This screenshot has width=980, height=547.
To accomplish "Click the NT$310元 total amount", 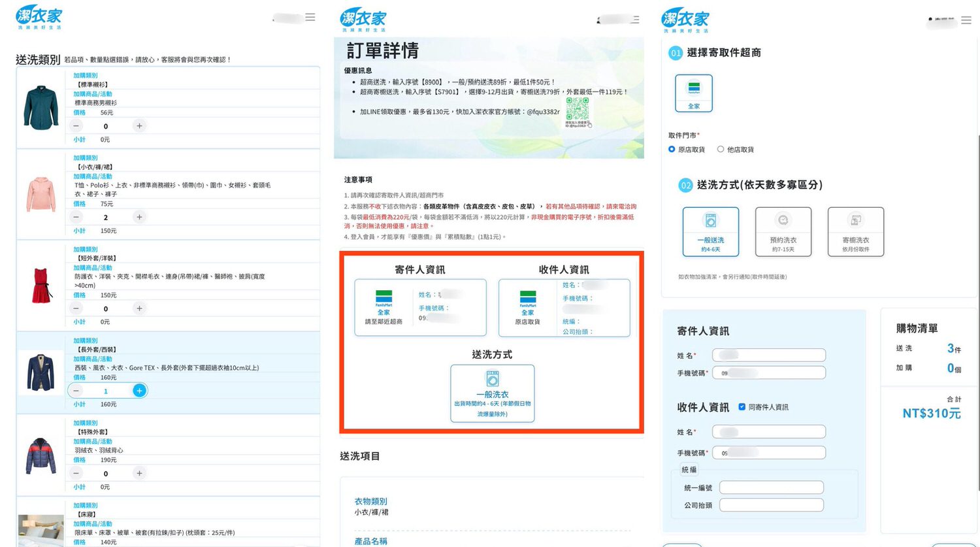I will pos(932,413).
